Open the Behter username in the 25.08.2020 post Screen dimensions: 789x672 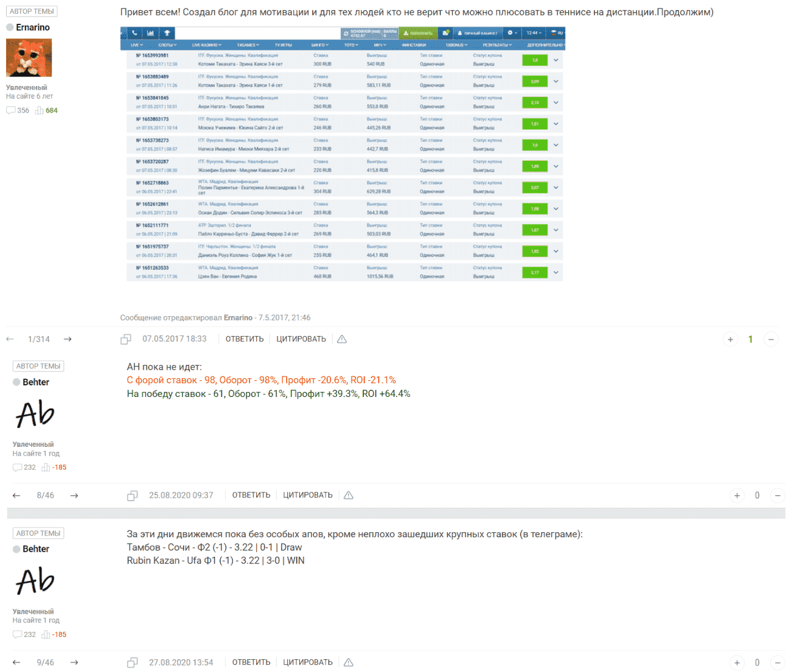[36, 383]
